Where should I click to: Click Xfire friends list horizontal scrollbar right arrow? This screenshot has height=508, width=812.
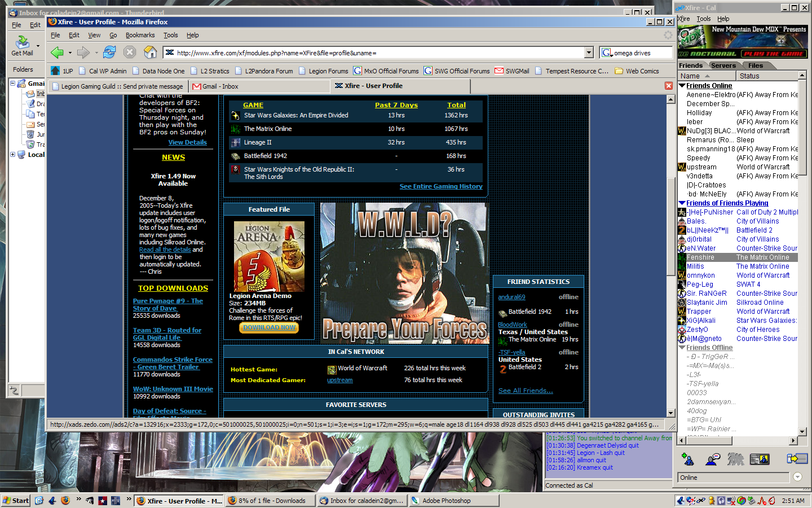[793, 440]
